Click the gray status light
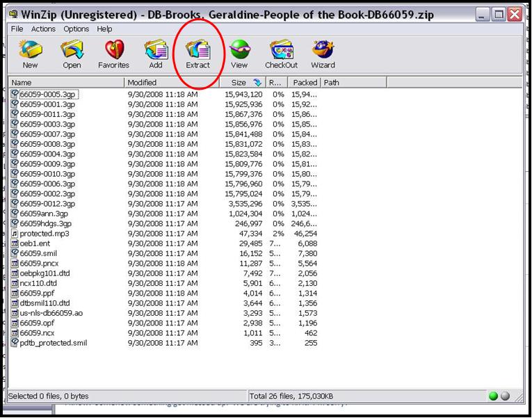Viewport: 532px width, 418px height. click(505, 396)
